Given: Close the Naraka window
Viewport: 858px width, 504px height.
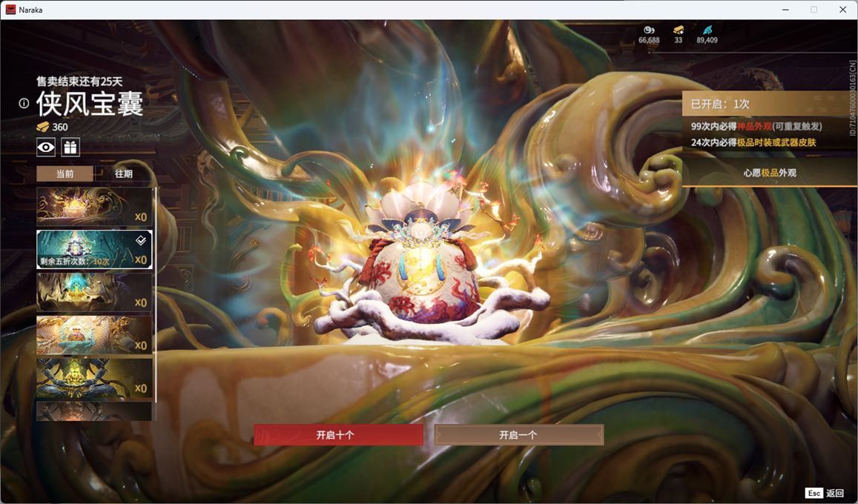Looking at the screenshot, I should click(x=842, y=10).
